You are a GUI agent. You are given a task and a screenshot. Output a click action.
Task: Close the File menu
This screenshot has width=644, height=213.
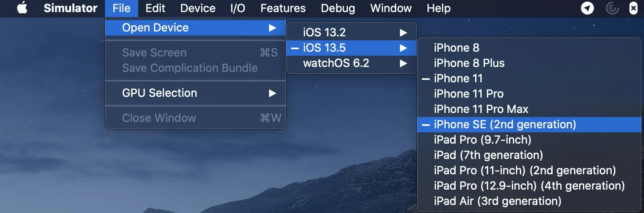click(122, 8)
